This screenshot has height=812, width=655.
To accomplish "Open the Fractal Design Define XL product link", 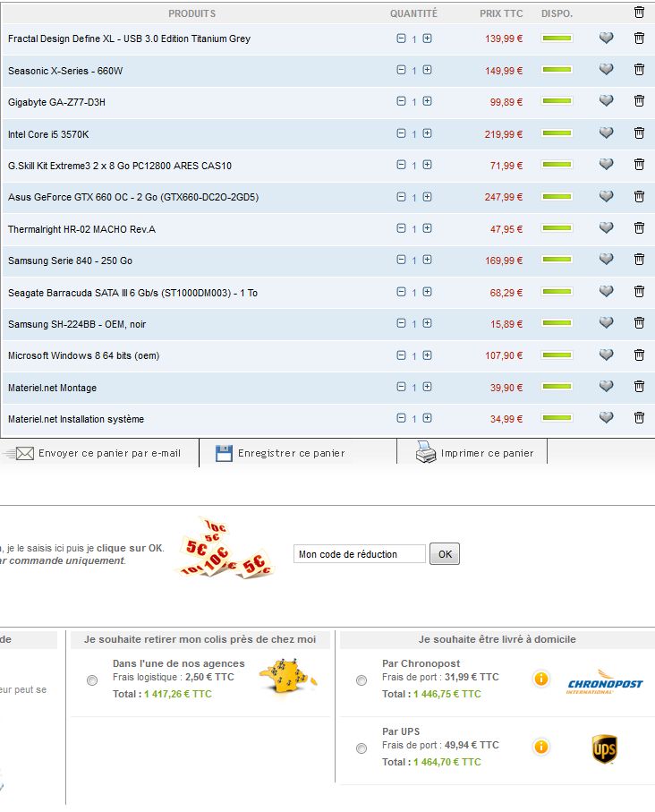I will point(129,38).
